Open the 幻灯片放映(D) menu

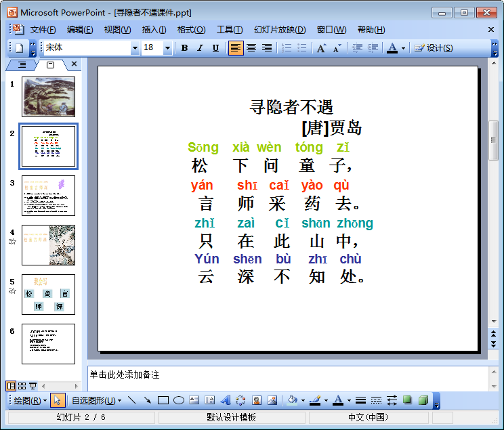[x=280, y=30]
